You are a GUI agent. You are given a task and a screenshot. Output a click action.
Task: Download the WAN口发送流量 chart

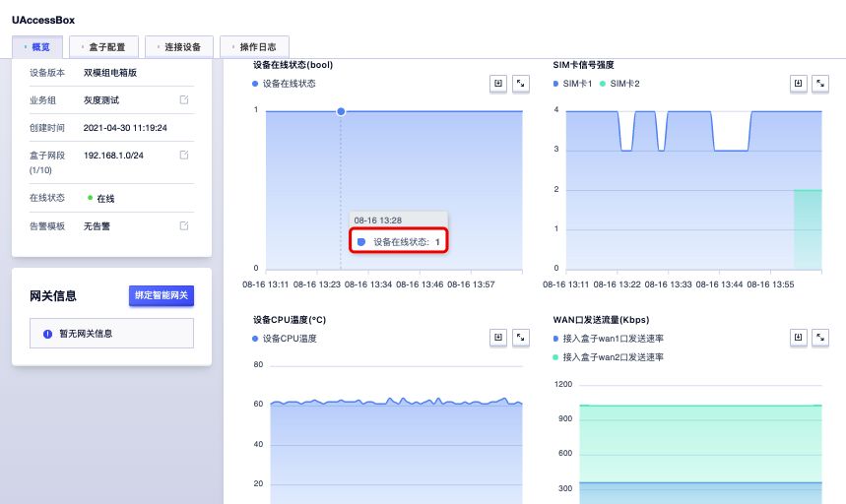(799, 338)
